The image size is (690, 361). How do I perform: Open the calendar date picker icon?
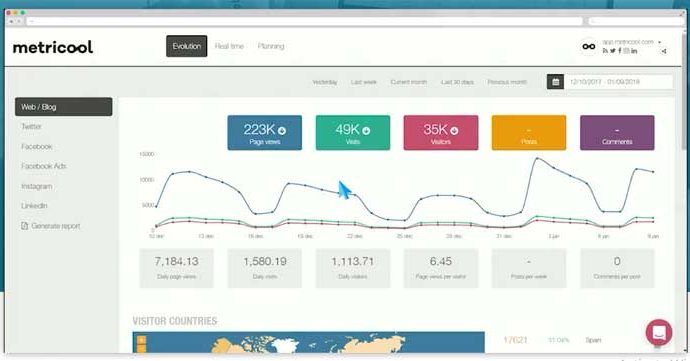555,82
